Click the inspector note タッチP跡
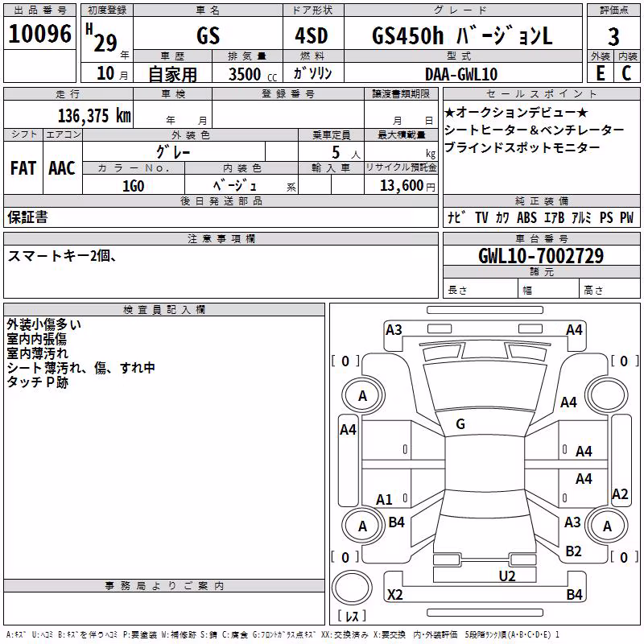This screenshot has height=644, width=644. click(37, 382)
